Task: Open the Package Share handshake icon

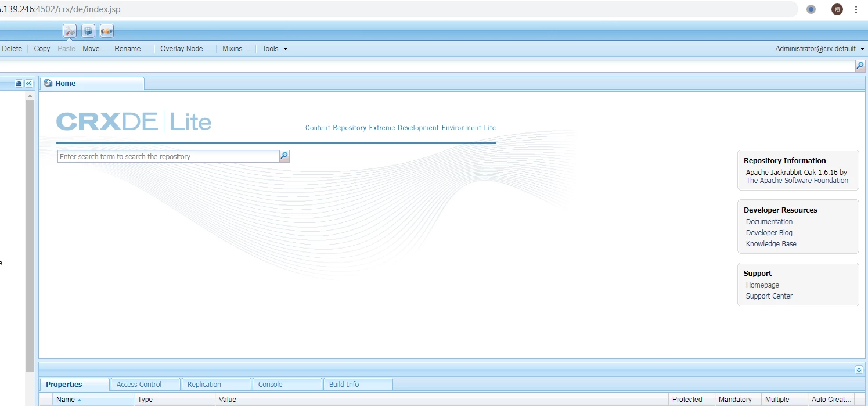Action: click(x=107, y=31)
